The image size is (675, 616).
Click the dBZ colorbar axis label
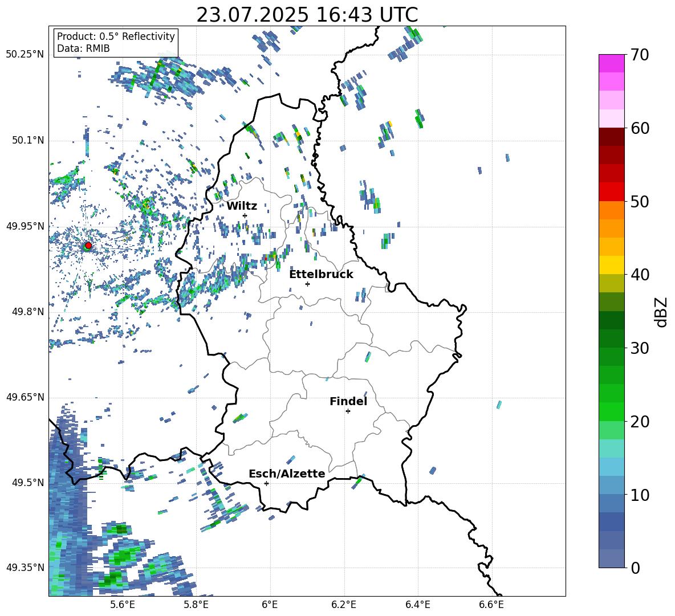click(662, 312)
